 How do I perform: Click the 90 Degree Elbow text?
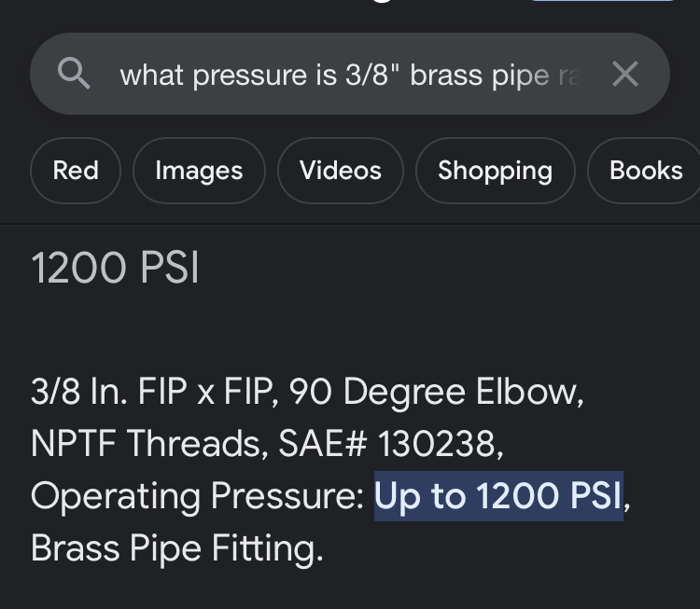tap(436, 392)
